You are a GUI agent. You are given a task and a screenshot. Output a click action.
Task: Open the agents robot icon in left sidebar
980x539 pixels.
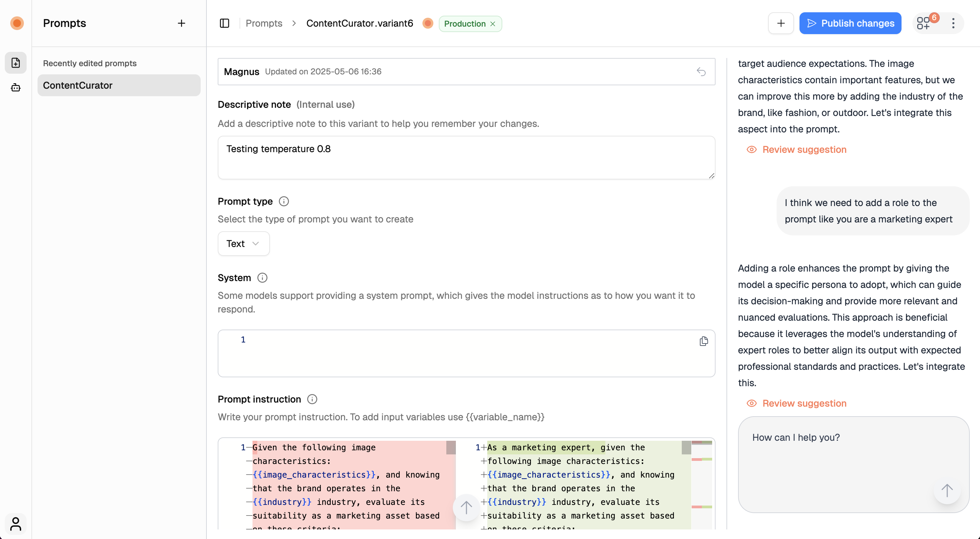(15, 87)
